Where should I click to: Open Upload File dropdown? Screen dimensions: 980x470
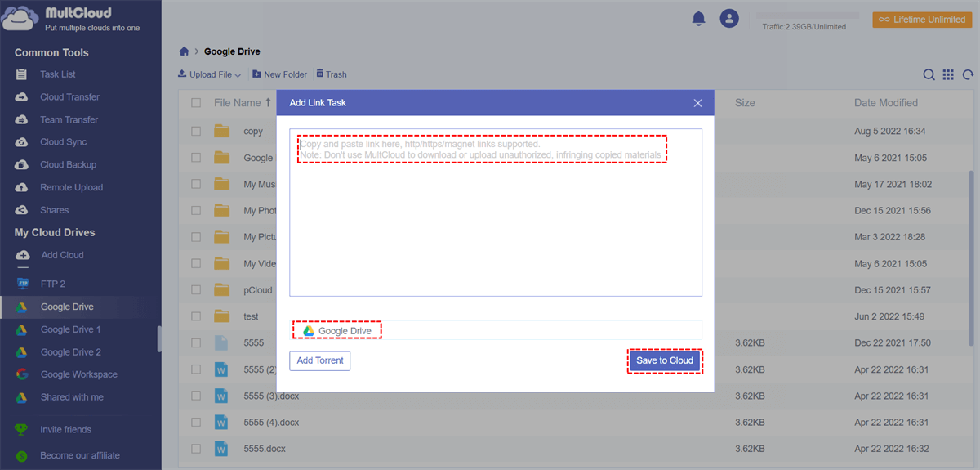(209, 74)
